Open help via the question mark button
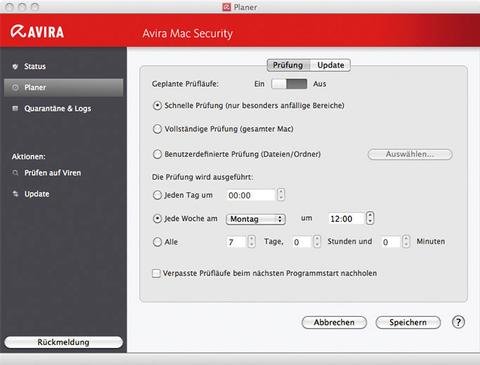Image resolution: width=480 pixels, height=365 pixels. [x=458, y=322]
